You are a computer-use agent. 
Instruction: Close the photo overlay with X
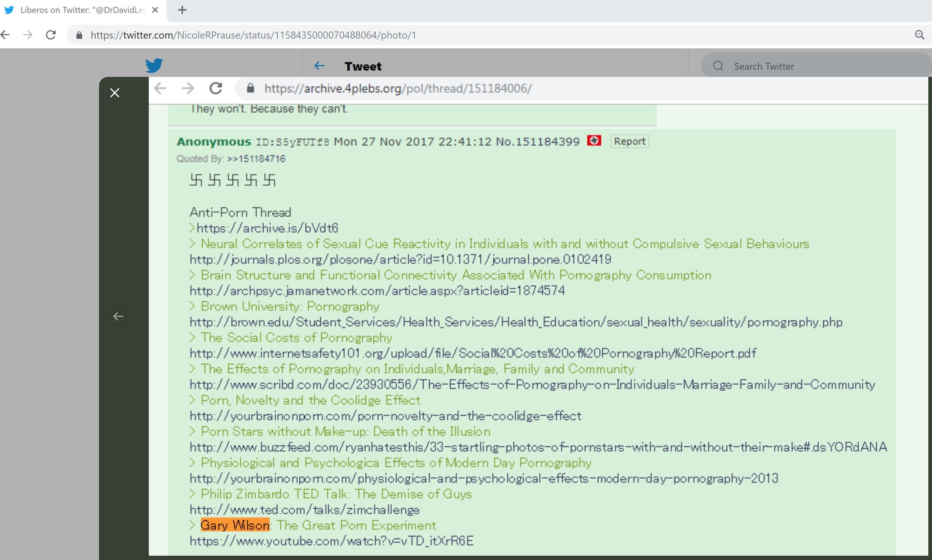click(x=115, y=93)
